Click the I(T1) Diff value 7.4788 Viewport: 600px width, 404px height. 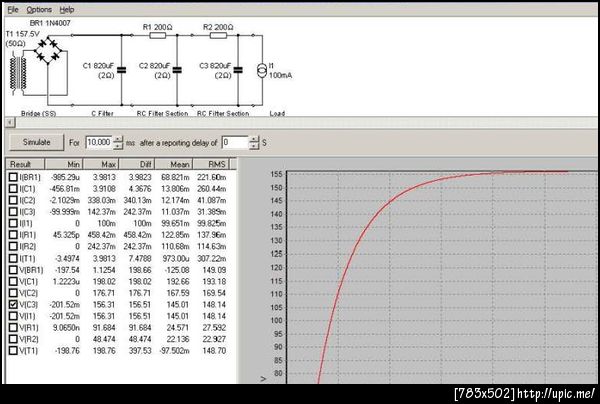pos(140,258)
